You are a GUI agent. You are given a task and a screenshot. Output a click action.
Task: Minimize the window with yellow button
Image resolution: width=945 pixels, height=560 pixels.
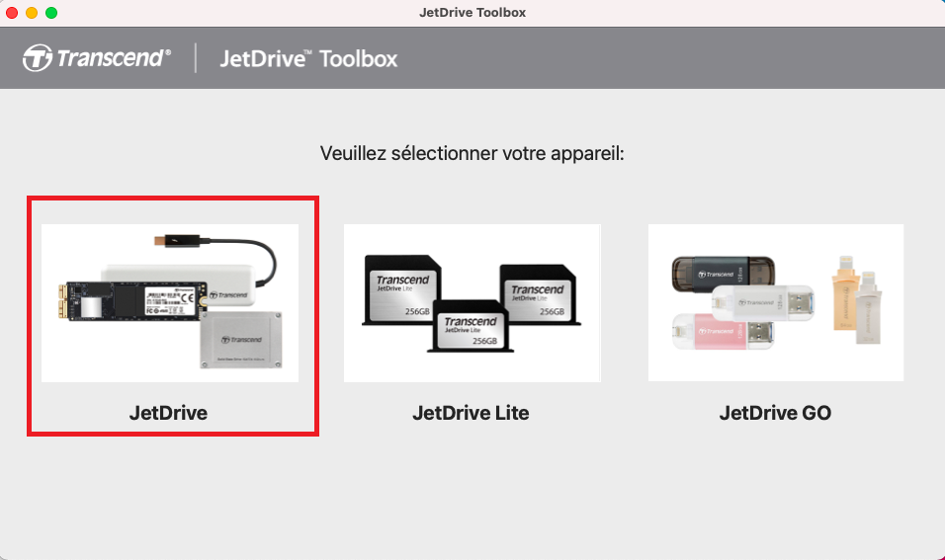[x=32, y=13]
